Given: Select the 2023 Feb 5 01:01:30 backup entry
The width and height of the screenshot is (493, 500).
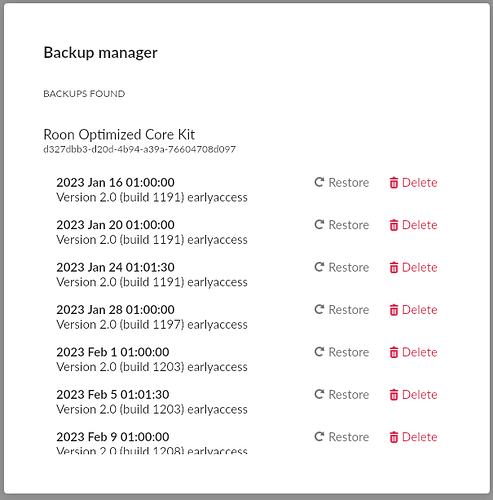Looking at the screenshot, I should (x=152, y=402).
